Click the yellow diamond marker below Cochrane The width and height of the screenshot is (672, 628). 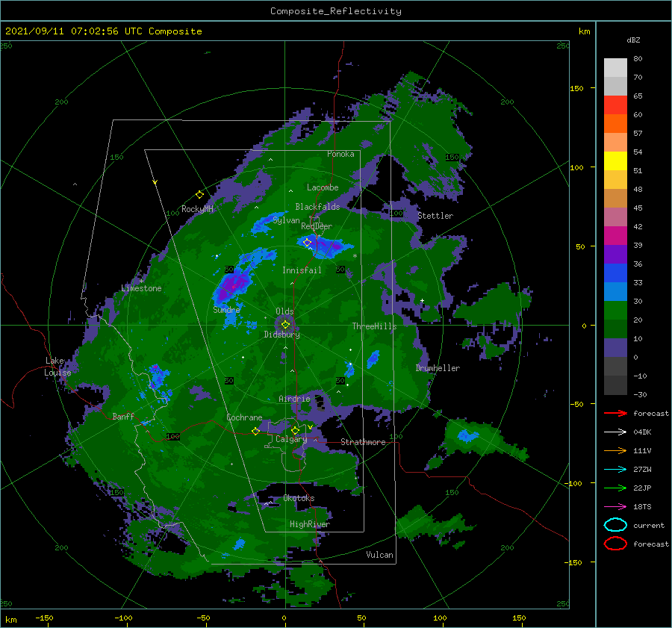256,431
